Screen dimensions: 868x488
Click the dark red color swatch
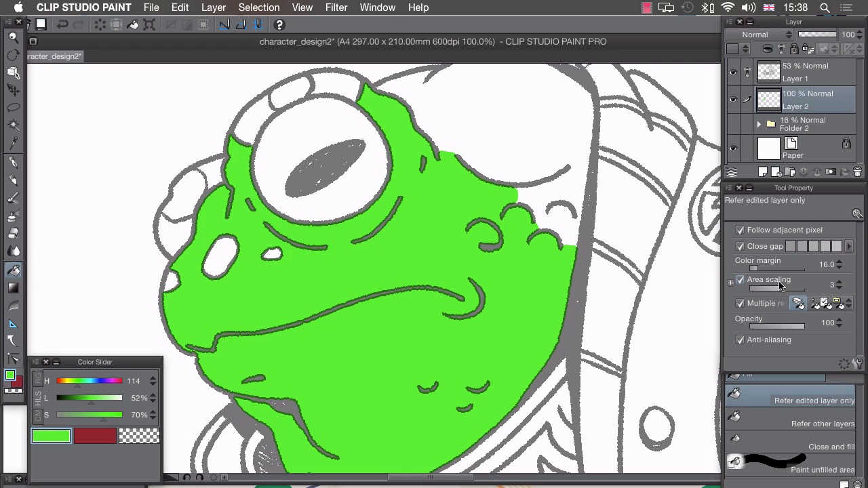[95, 436]
